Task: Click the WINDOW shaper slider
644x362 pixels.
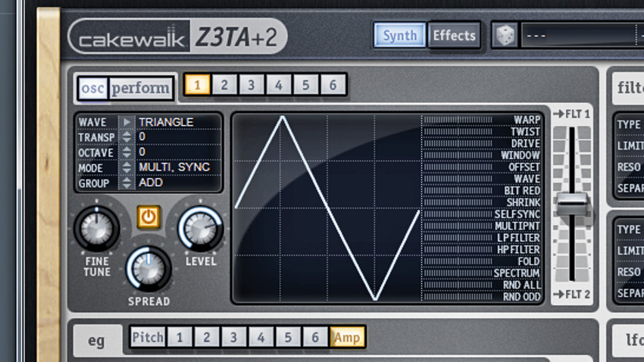Action: [x=458, y=155]
